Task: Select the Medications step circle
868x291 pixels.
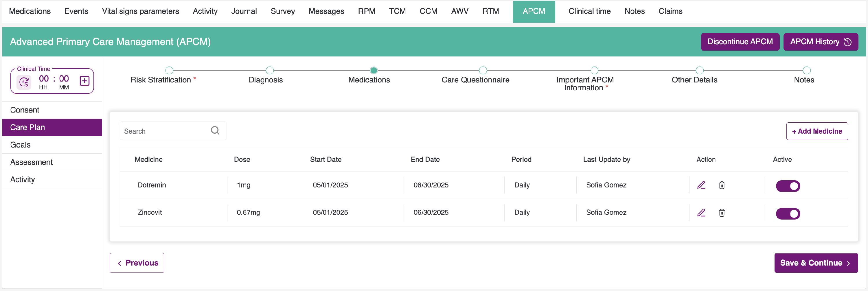Action: tap(374, 70)
